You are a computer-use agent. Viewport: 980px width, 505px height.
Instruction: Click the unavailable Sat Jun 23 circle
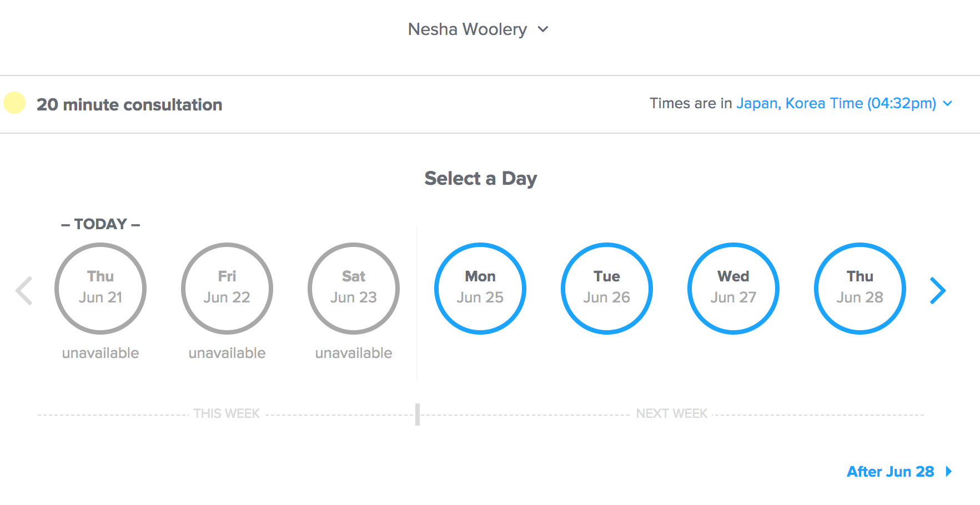point(354,289)
